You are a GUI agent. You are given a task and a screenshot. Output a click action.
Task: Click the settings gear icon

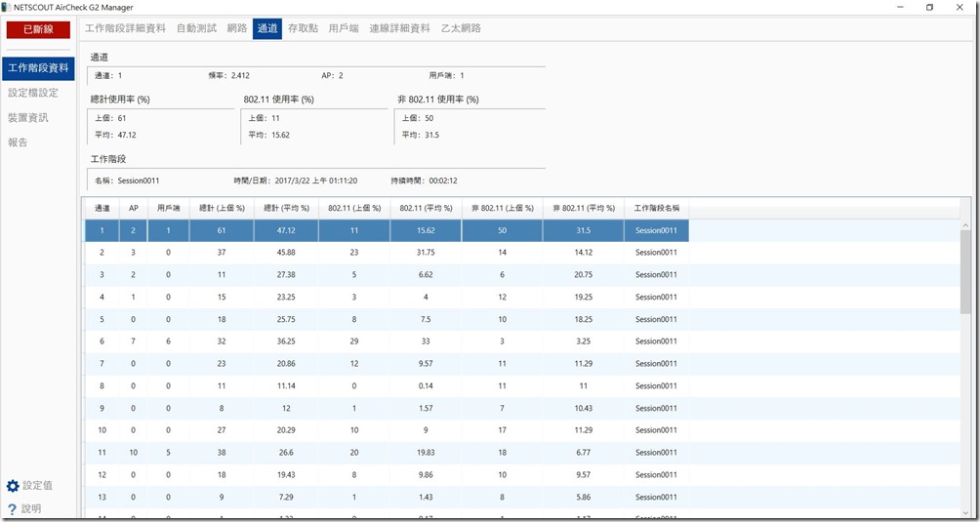coord(13,486)
